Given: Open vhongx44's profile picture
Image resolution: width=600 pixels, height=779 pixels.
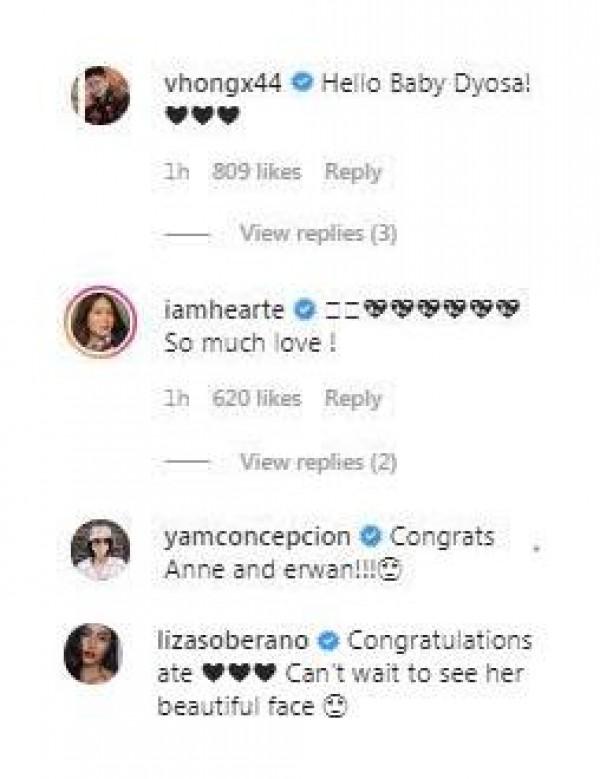Looking at the screenshot, I should (101, 95).
